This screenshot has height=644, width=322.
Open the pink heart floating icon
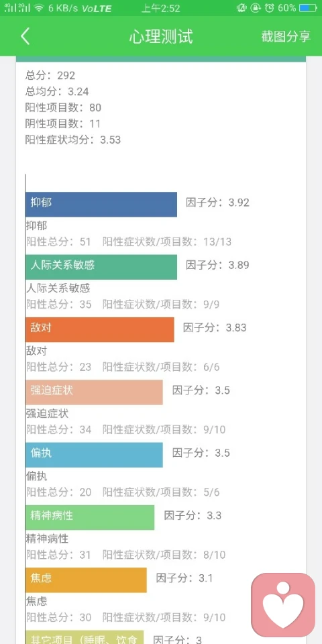(283, 604)
